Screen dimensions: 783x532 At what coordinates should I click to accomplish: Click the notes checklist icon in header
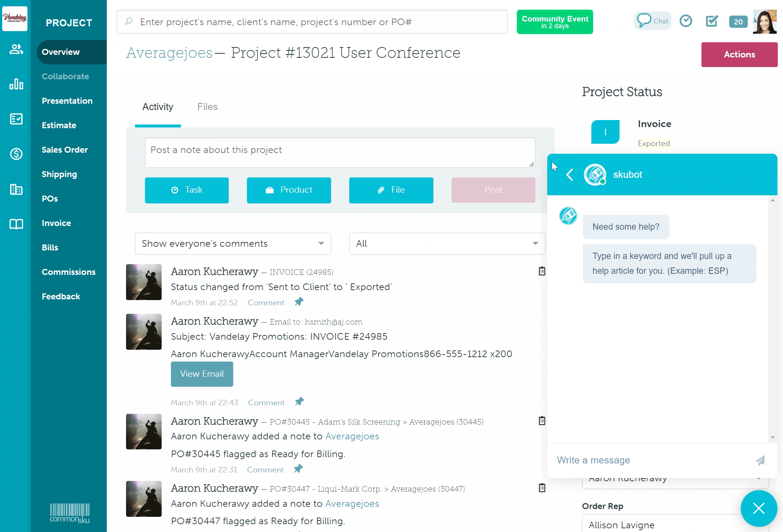(x=712, y=21)
